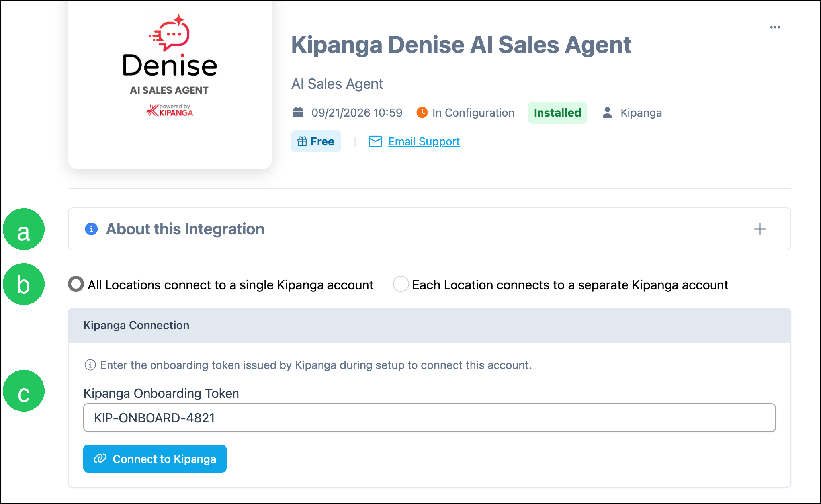
Task: Click the About this Integration heading
Action: click(x=185, y=229)
